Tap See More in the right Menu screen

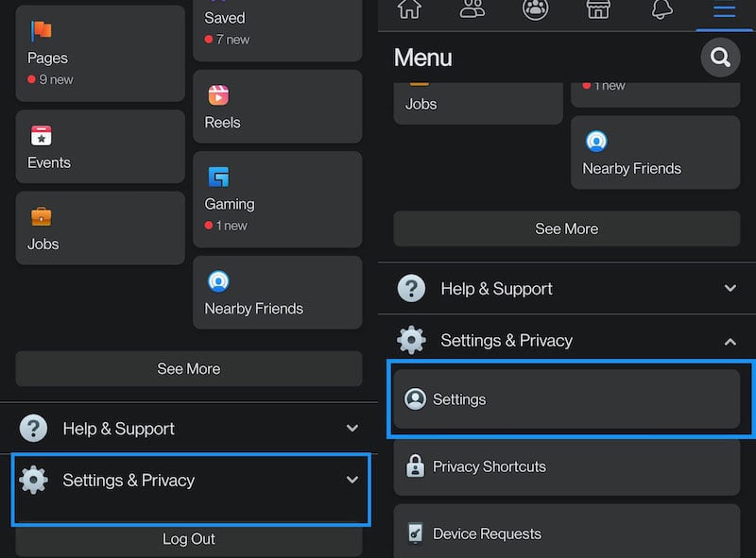tap(567, 228)
